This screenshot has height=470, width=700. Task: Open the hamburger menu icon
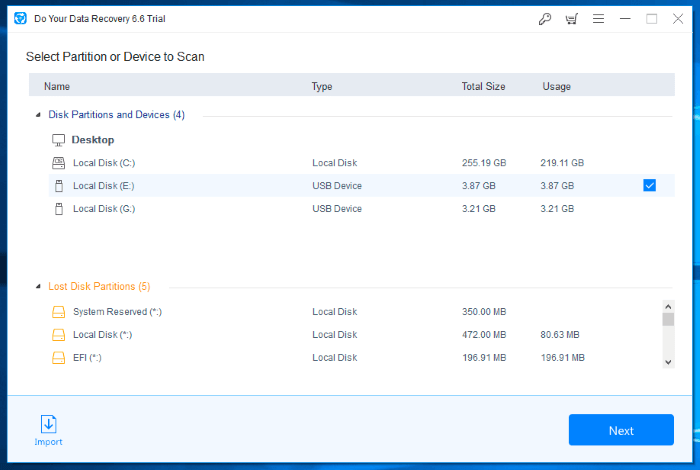click(598, 19)
